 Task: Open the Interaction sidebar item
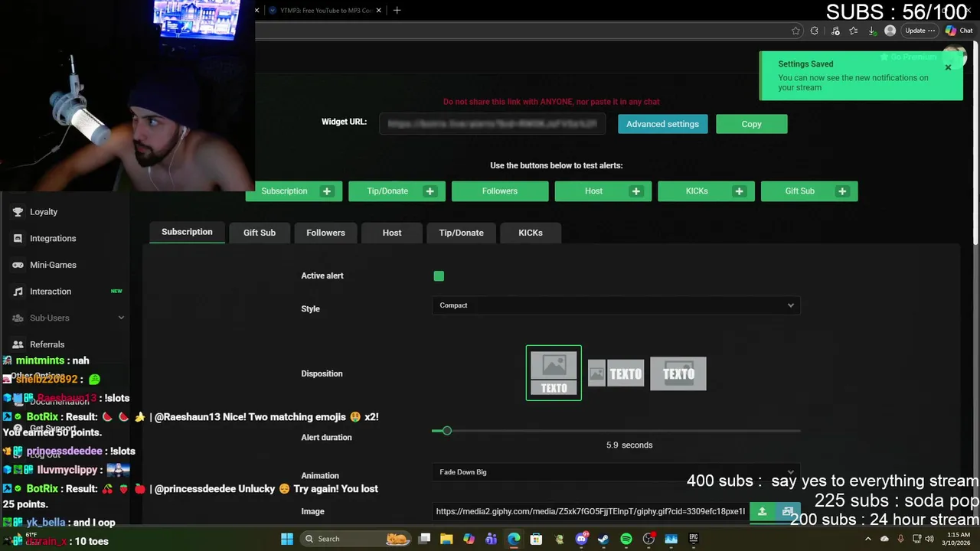[51, 292]
